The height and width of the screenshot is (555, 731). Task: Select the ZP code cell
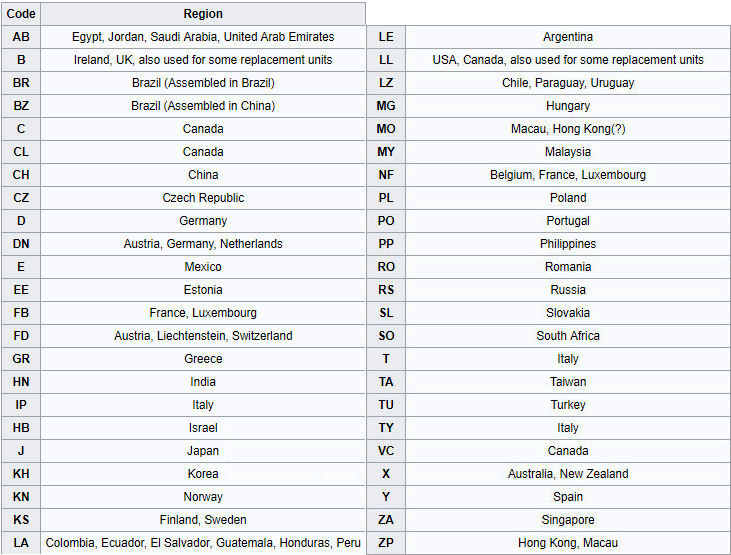(386, 543)
